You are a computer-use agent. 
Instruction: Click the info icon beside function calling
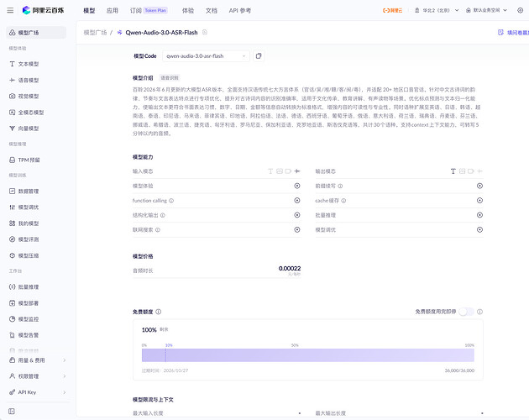coord(171,201)
